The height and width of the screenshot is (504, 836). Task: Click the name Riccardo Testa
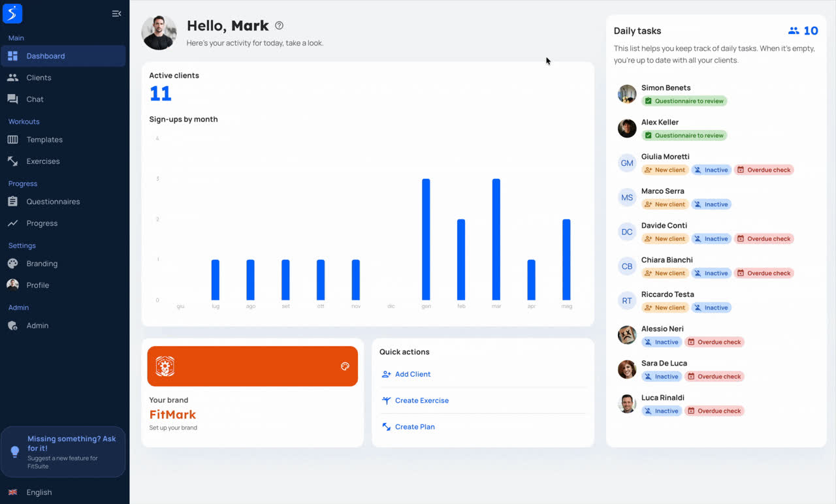(x=667, y=294)
